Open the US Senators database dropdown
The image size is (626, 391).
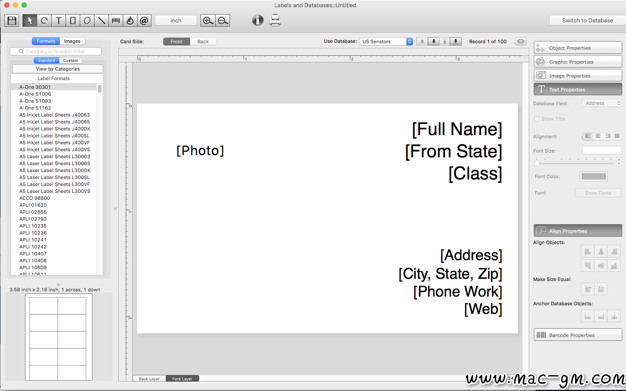pyautogui.click(x=386, y=42)
